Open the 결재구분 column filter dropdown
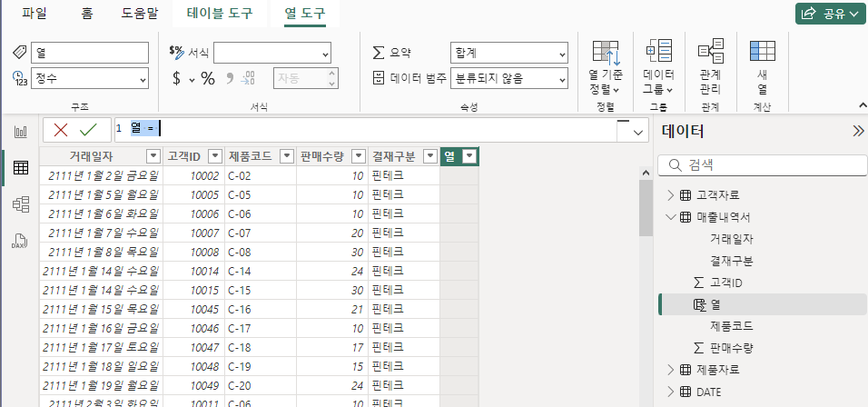This screenshot has width=868, height=407. 430,156
